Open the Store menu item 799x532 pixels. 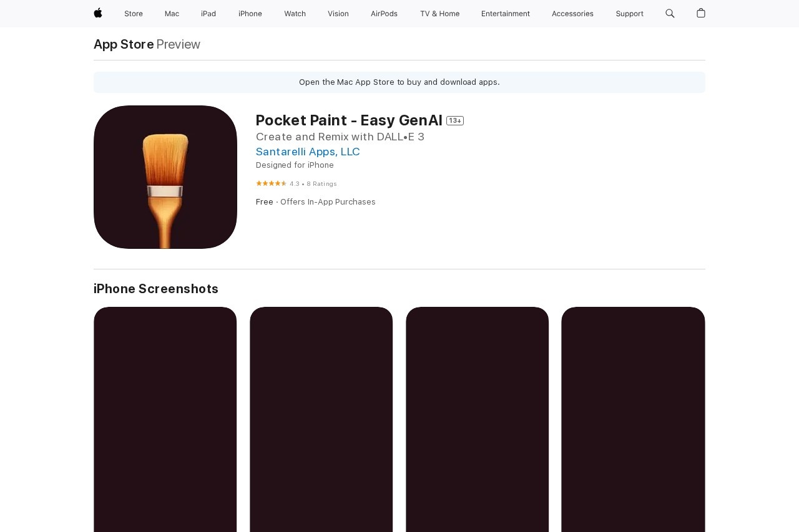134,14
